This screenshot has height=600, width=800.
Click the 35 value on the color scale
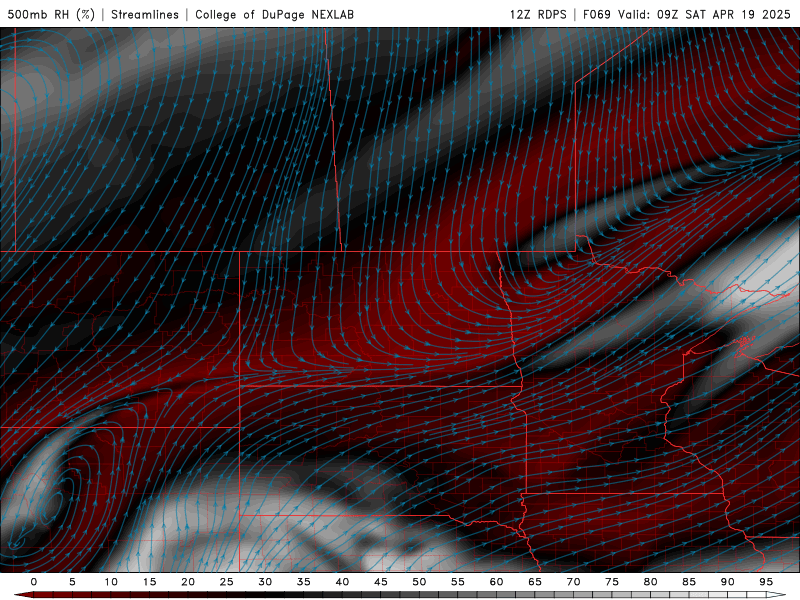click(x=304, y=582)
